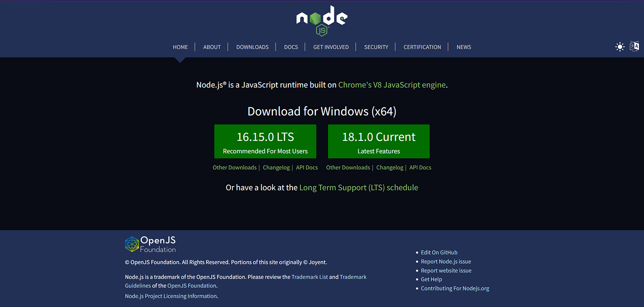Image resolution: width=644 pixels, height=307 pixels.
Task: Open Report website issue link
Action: pos(446,271)
